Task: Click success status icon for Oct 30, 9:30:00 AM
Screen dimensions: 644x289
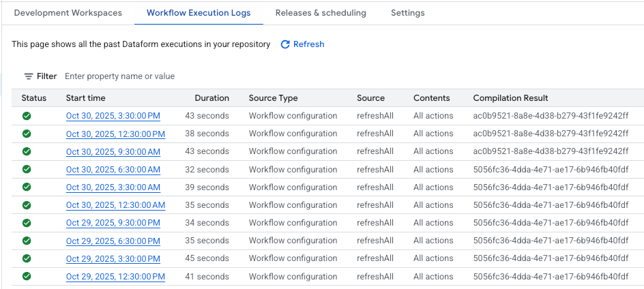Action: click(x=27, y=151)
